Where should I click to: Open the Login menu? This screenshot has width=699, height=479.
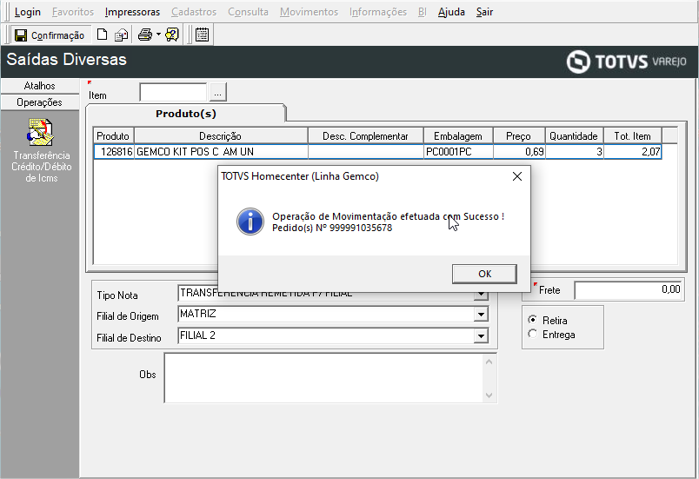point(28,12)
